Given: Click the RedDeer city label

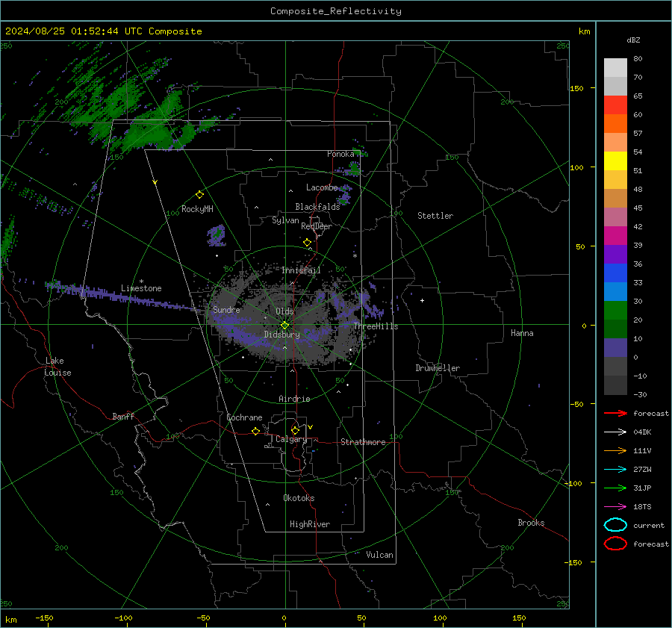Looking at the screenshot, I should [317, 226].
